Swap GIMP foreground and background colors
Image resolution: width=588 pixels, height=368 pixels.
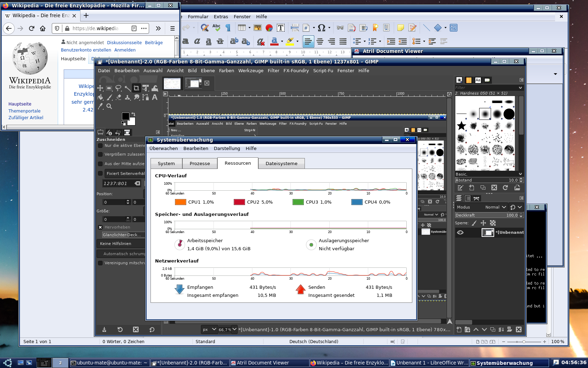coord(133,114)
